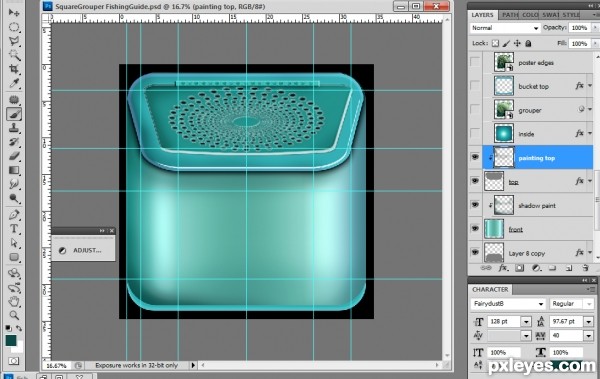Select the Pen tool
The height and width of the screenshot is (379, 600).
click(14, 214)
